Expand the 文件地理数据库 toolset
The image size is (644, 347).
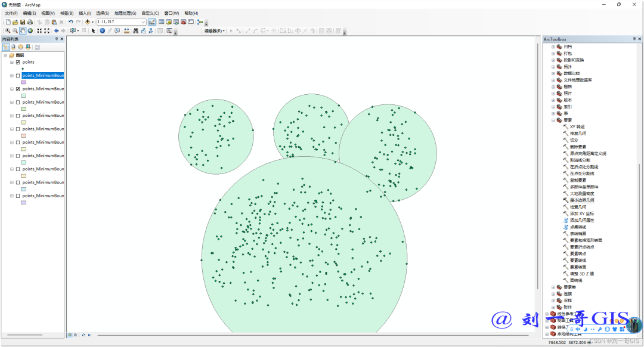(553, 80)
